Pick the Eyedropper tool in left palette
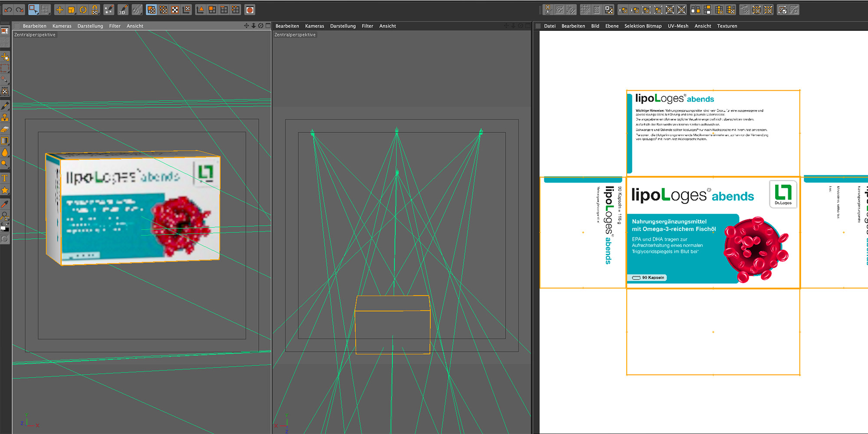The image size is (868, 434). click(5, 204)
